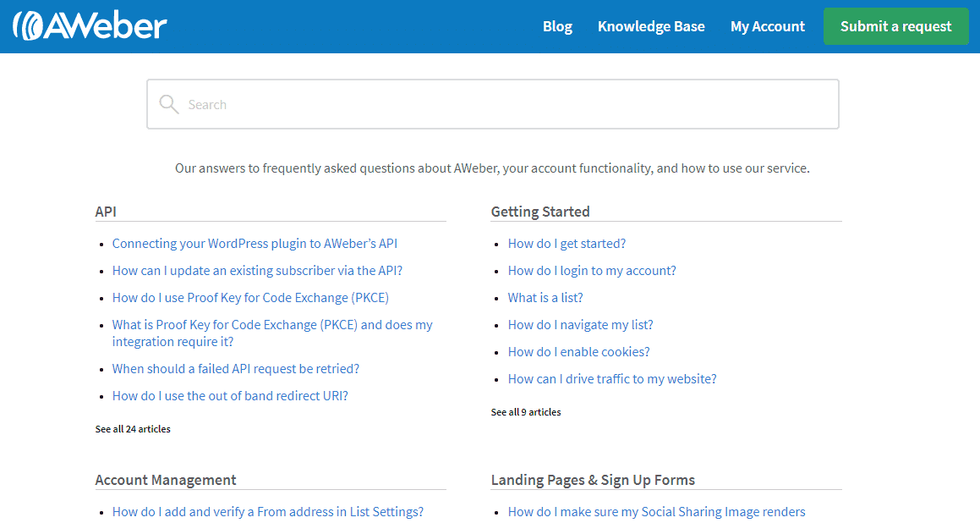Click 'Connecting your WordPress plugin to AWeber's API'
Image resolution: width=980 pixels, height=523 pixels.
click(x=255, y=243)
